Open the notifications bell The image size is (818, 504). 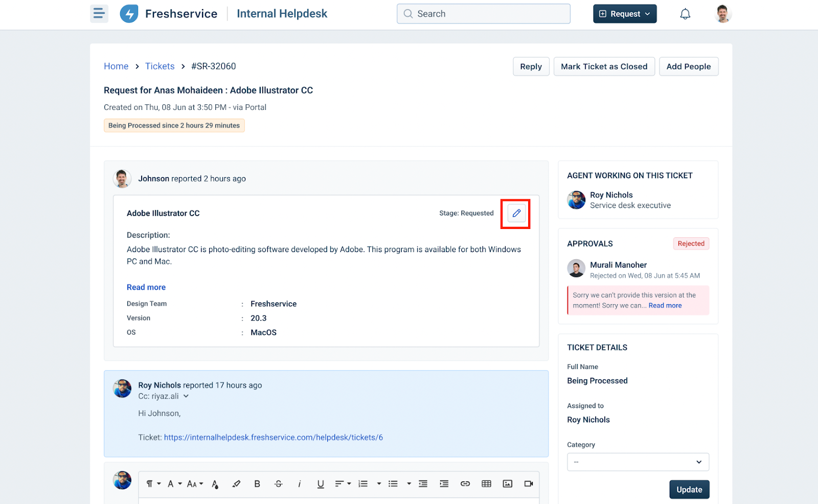685,14
